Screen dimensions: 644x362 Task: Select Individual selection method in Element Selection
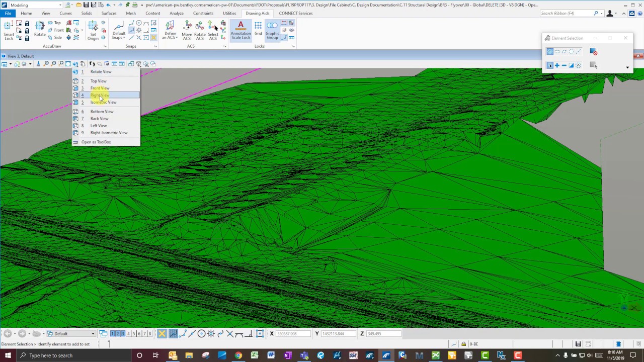point(550,52)
